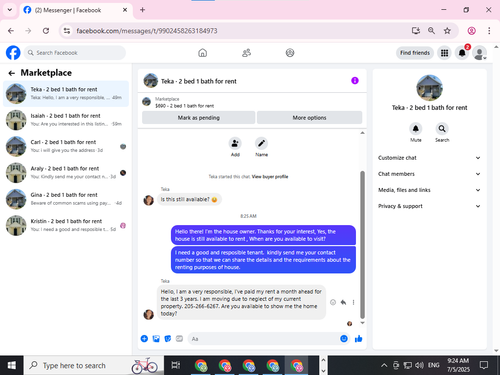Open the Chrome tab search dropdown arrow
500x375 pixels.
pyautogui.click(x=10, y=10)
